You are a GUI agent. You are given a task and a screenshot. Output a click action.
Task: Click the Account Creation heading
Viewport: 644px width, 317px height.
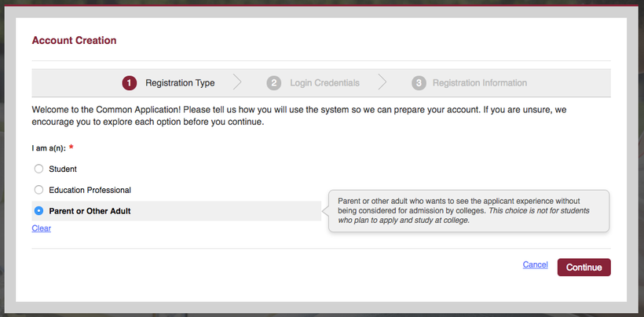point(74,41)
